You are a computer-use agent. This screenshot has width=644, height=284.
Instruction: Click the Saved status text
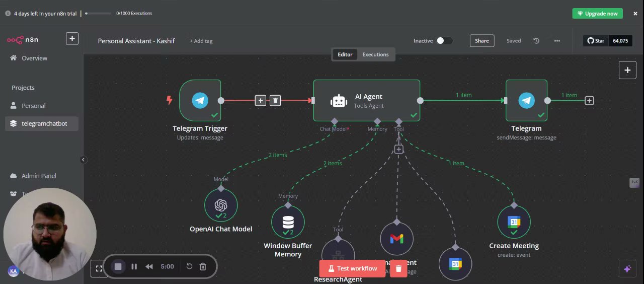click(514, 41)
